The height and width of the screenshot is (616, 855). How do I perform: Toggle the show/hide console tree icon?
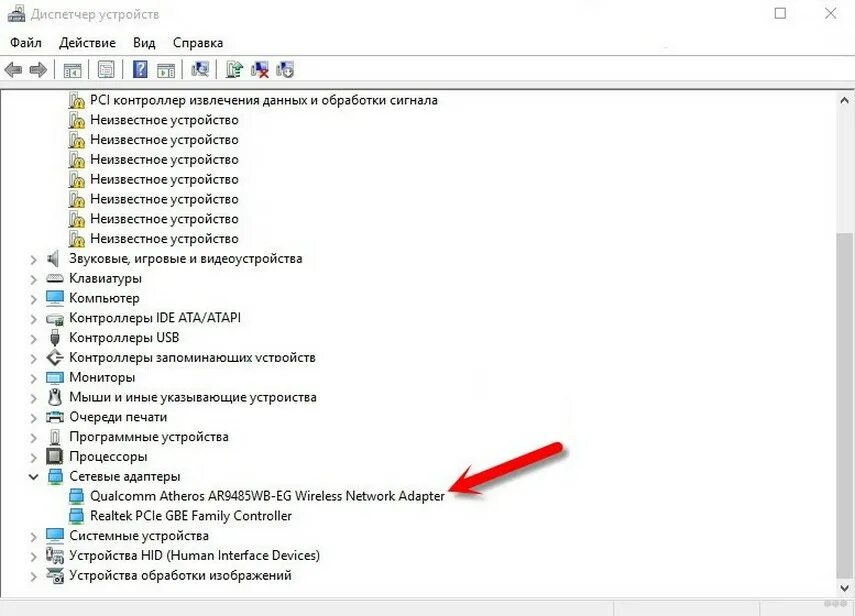coord(72,70)
